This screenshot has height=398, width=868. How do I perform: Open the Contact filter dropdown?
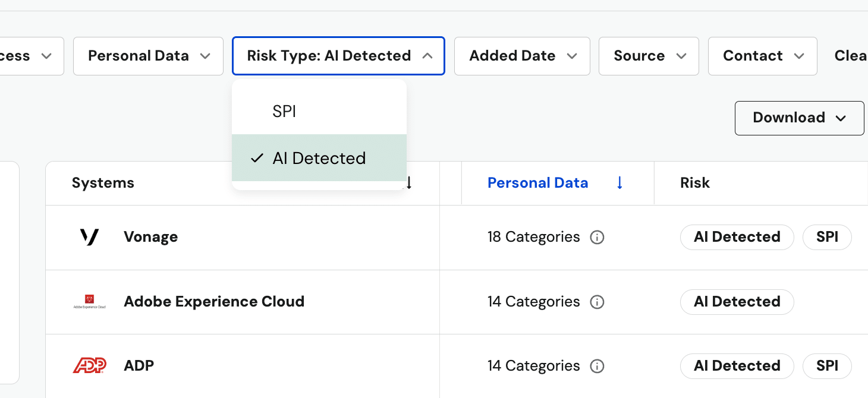coord(762,56)
